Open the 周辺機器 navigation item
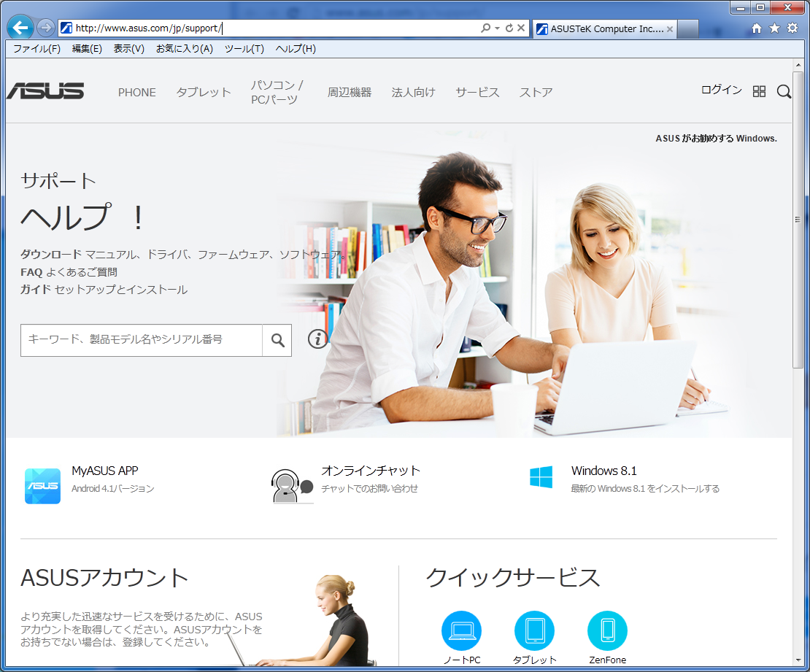The image size is (810, 672). tap(350, 93)
